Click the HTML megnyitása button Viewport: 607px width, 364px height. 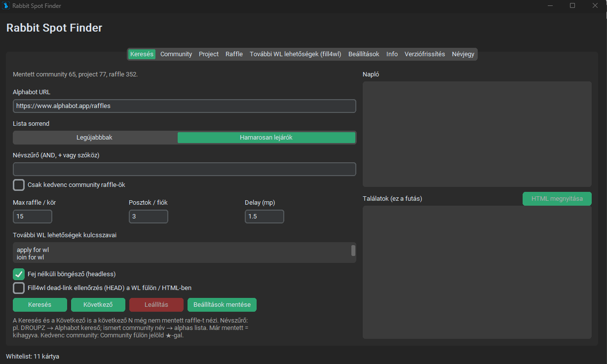(557, 199)
